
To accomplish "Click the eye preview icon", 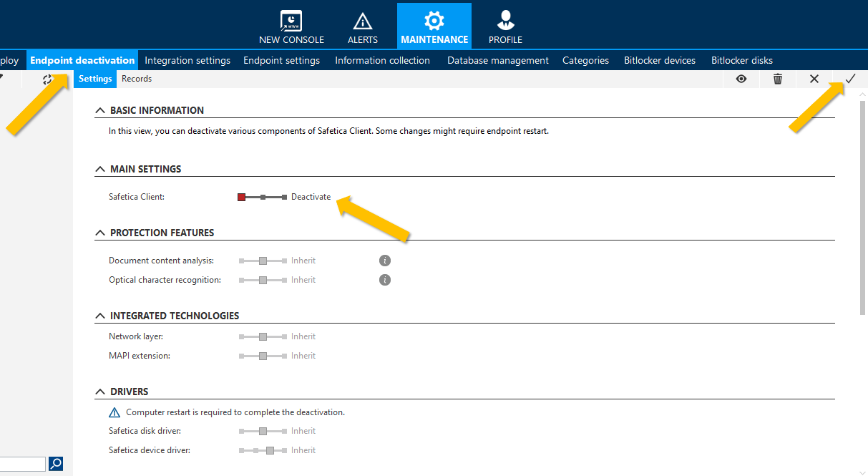I will click(x=741, y=79).
